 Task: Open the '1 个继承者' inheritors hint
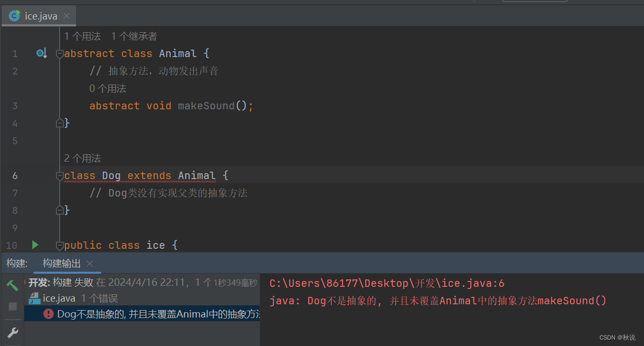134,36
